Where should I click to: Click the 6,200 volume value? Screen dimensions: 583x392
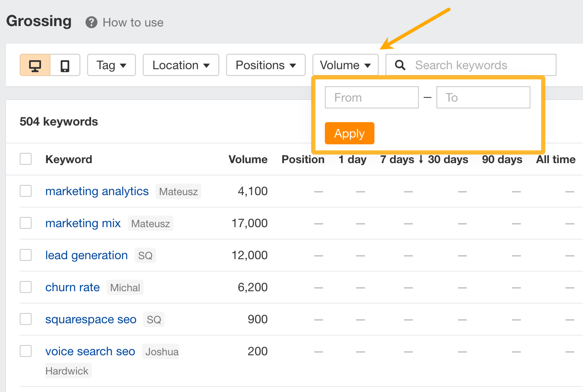253,287
